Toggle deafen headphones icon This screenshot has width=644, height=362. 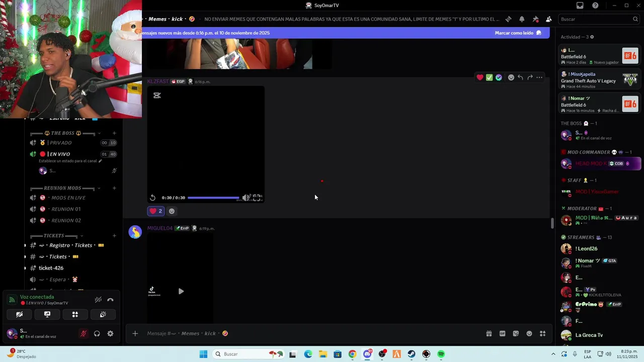coord(97,333)
